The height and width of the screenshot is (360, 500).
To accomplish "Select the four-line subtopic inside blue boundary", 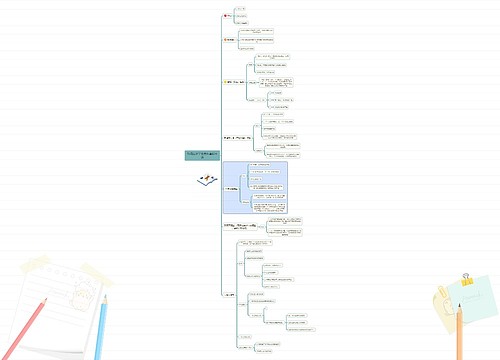I will pos(269,208).
